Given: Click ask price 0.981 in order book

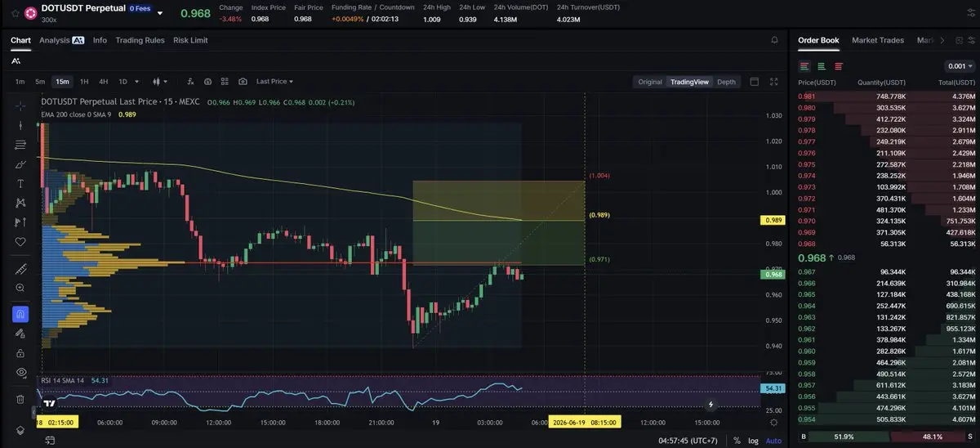Looking at the screenshot, I should pos(806,96).
